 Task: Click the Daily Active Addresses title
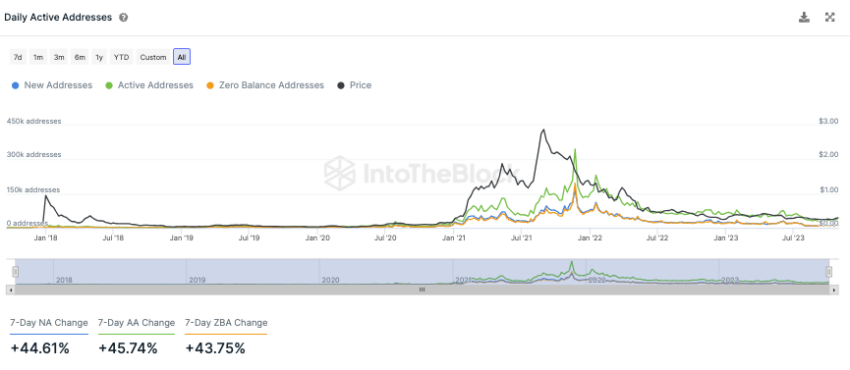pyautogui.click(x=58, y=17)
